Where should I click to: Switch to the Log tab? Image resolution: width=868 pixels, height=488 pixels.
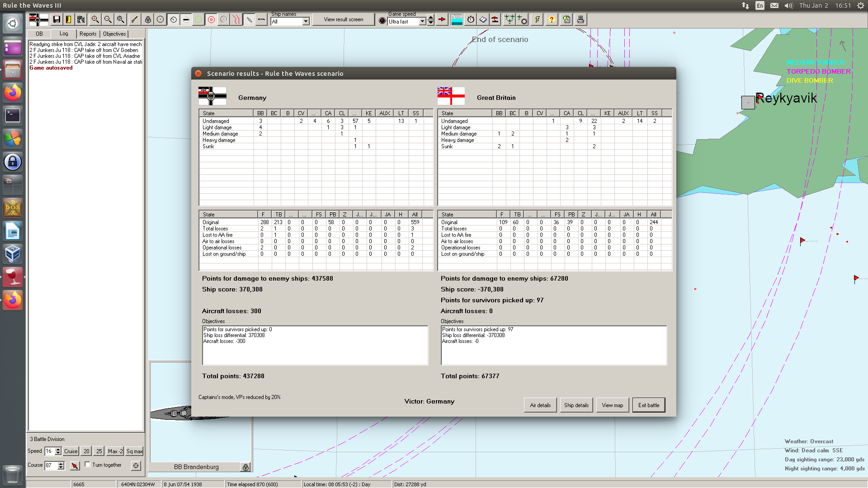(64, 33)
